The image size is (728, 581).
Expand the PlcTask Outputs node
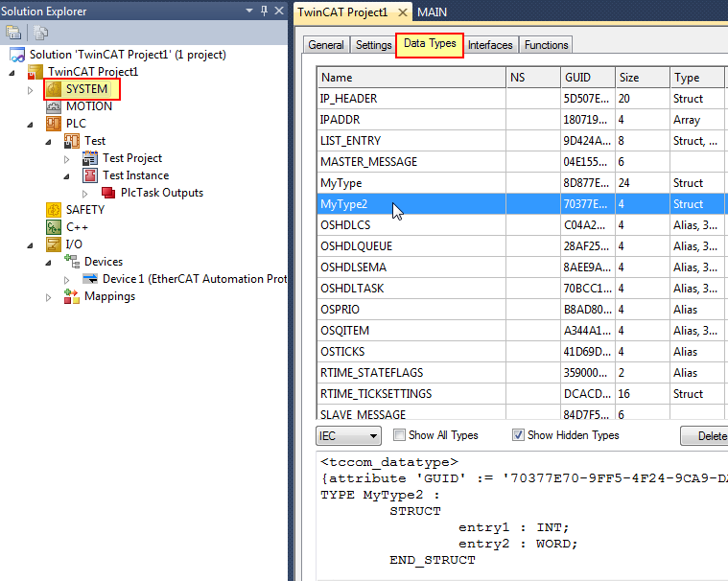click(85, 194)
